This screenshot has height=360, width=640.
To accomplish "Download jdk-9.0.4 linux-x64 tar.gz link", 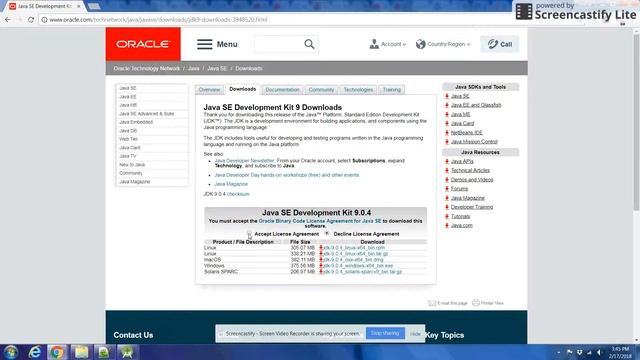I will [x=356, y=253].
